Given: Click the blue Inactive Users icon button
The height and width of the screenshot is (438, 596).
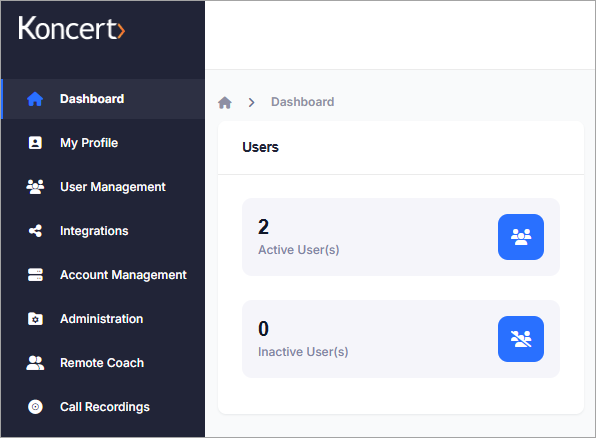Looking at the screenshot, I should point(521,339).
